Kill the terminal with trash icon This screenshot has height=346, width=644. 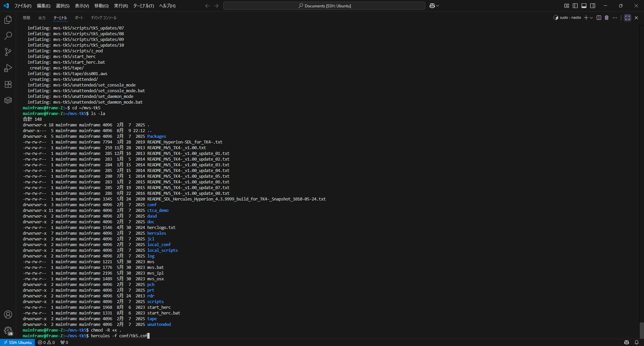coord(606,18)
